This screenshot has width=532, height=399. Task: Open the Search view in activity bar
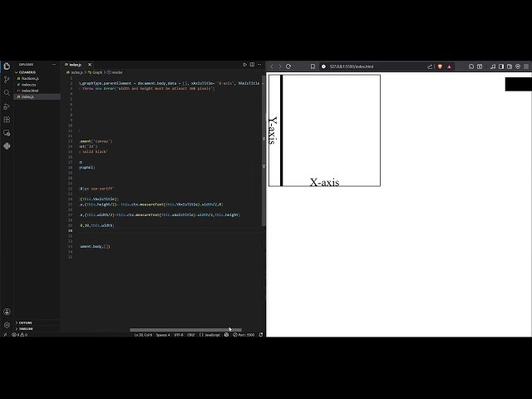(x=7, y=93)
